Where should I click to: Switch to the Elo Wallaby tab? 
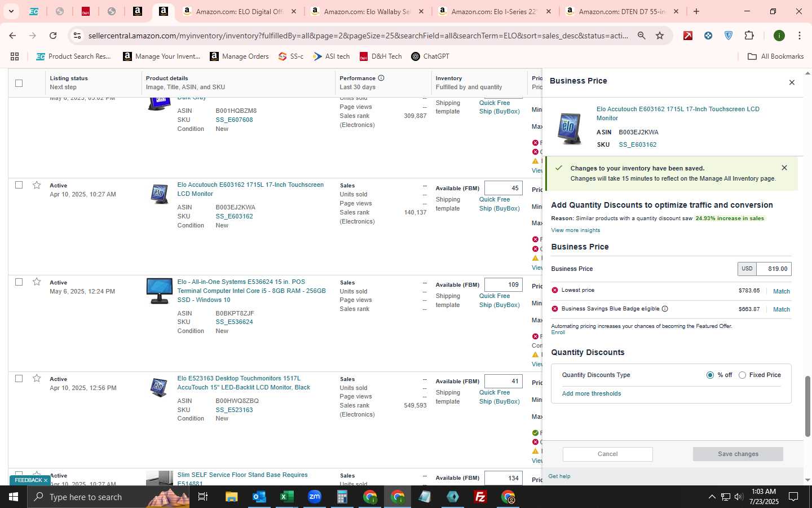368,11
